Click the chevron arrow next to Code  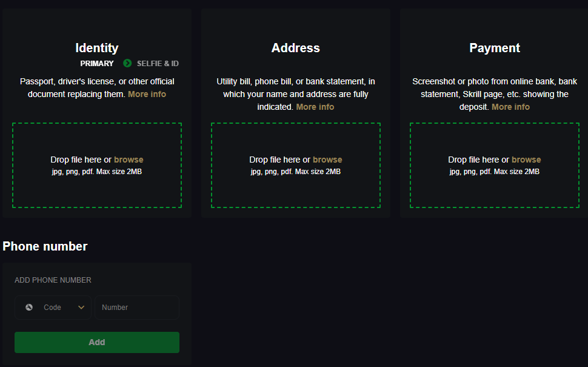coord(81,307)
